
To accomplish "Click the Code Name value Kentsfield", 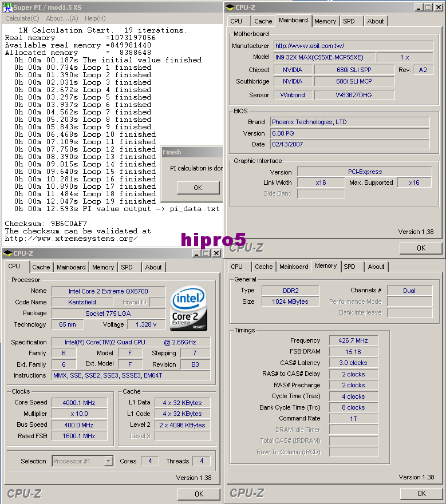I will click(x=82, y=302).
